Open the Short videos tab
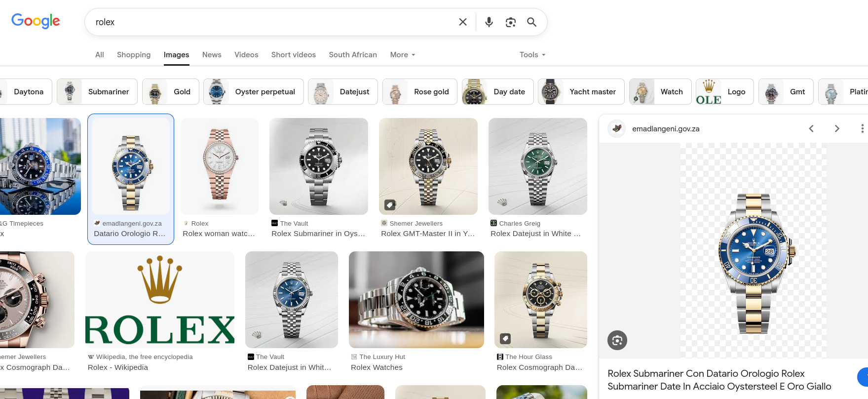Screen dimensions: 868x399 [x=294, y=55]
